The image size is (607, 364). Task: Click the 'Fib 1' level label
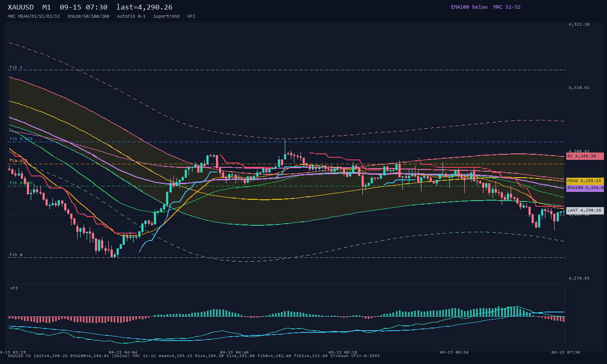(x=16, y=67)
